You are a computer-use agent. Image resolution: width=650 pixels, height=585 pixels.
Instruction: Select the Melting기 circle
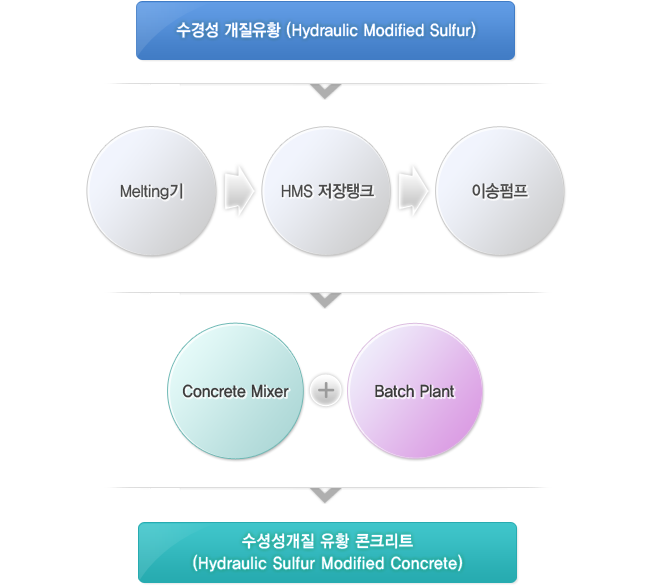(152, 191)
